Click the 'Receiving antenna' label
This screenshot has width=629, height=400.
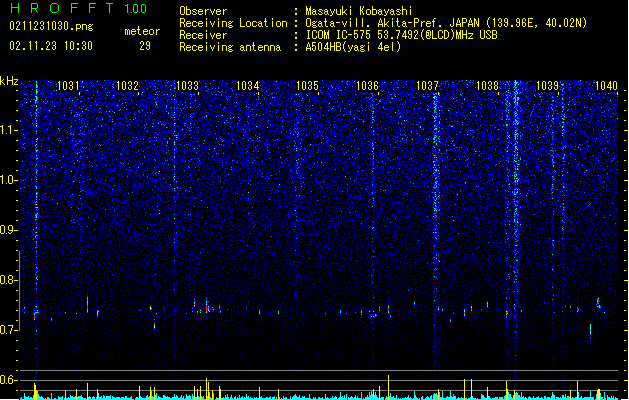(230, 47)
